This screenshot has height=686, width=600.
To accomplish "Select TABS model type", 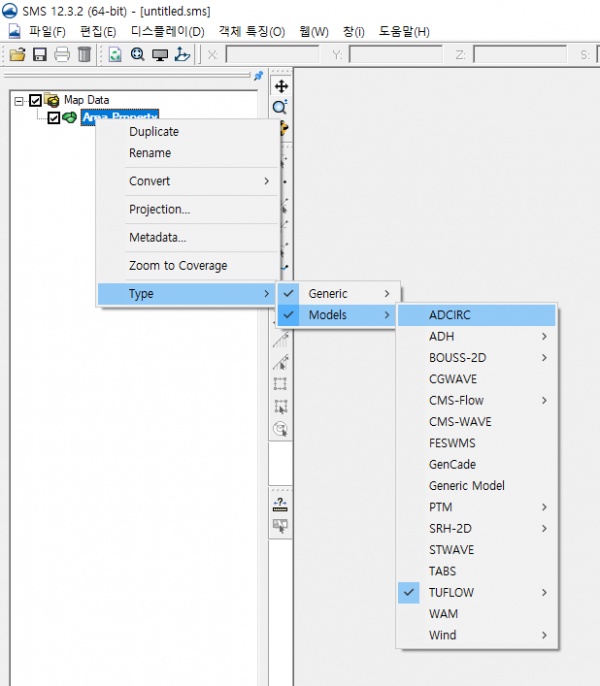I will pos(477,571).
